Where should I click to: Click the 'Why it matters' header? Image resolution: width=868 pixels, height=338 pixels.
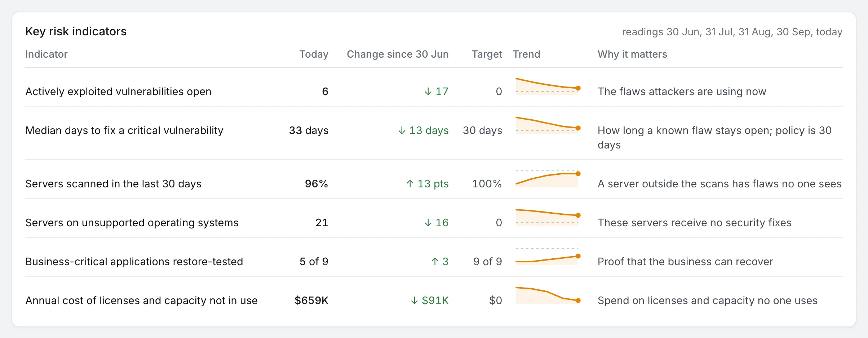[x=632, y=54]
